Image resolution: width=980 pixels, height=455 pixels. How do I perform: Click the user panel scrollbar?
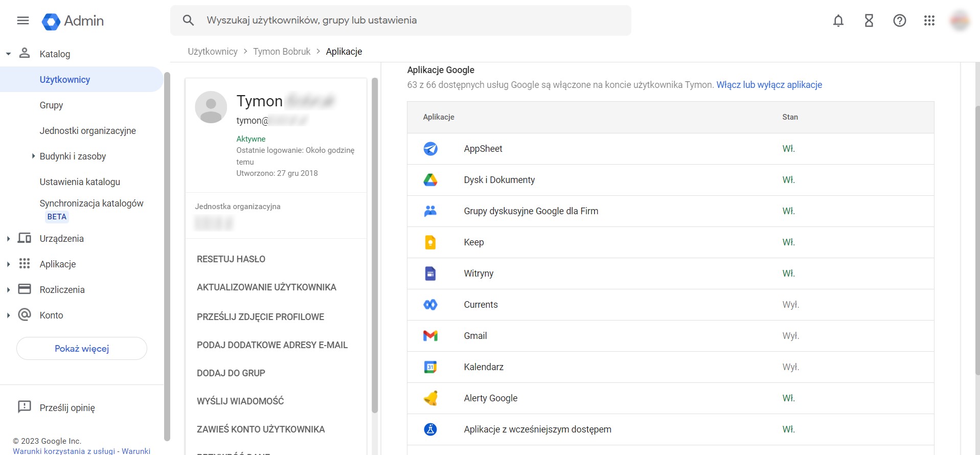[375, 245]
